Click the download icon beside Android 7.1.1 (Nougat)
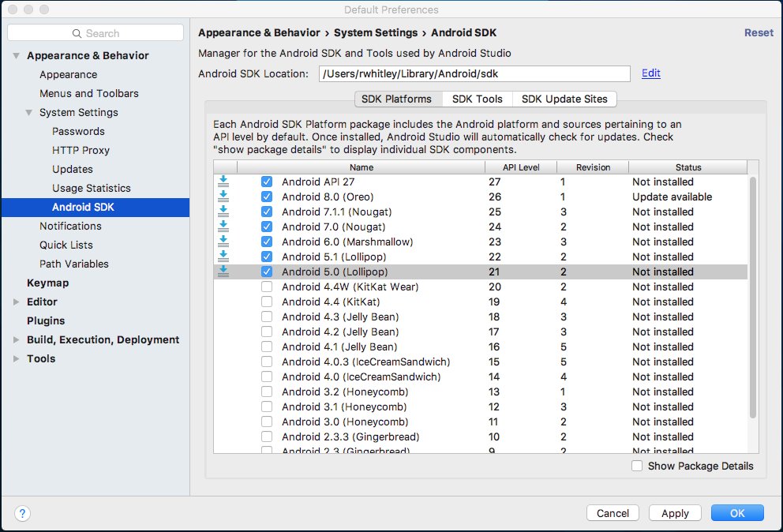This screenshot has height=532, width=783. [x=223, y=212]
